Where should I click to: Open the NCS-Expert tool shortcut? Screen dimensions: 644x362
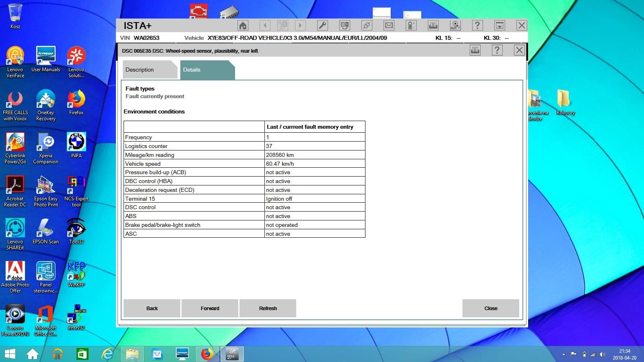click(76, 191)
